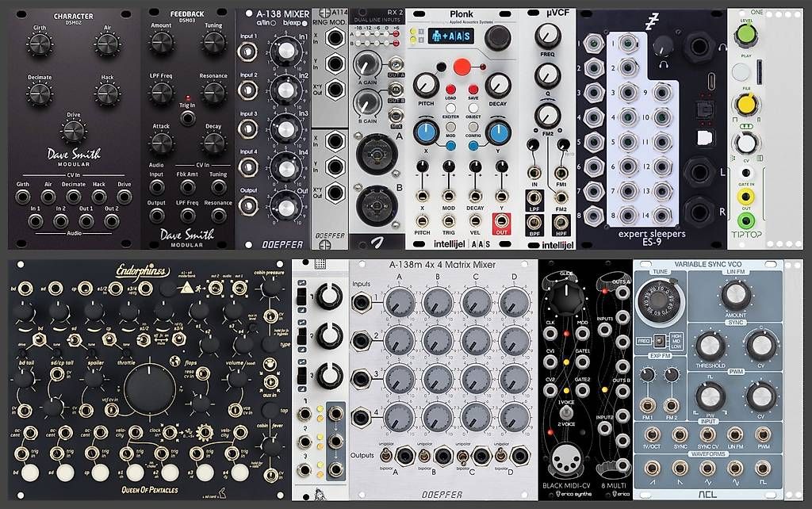The image size is (812, 509).
Task: Click the LPF output jack on µVCF
Action: click(534, 197)
